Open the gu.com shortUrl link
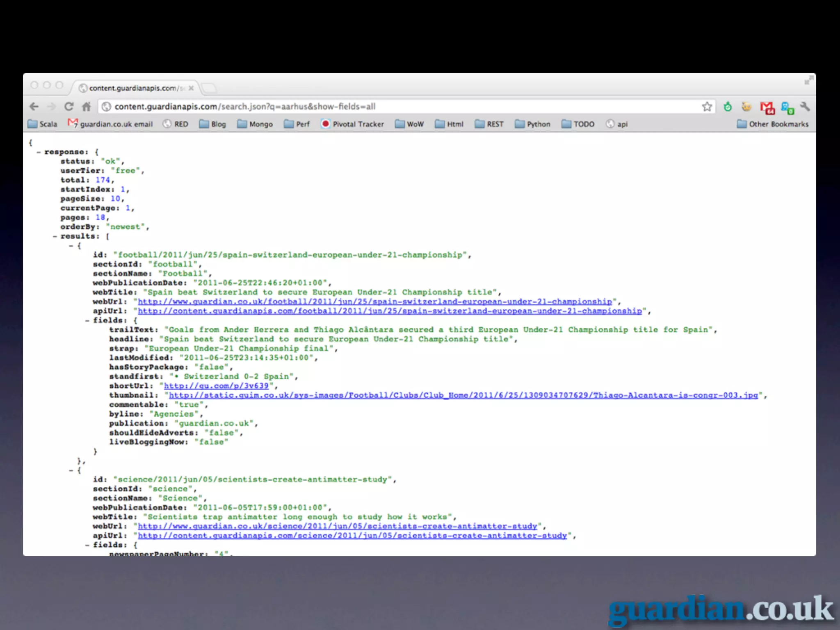840x630 pixels. (x=216, y=386)
